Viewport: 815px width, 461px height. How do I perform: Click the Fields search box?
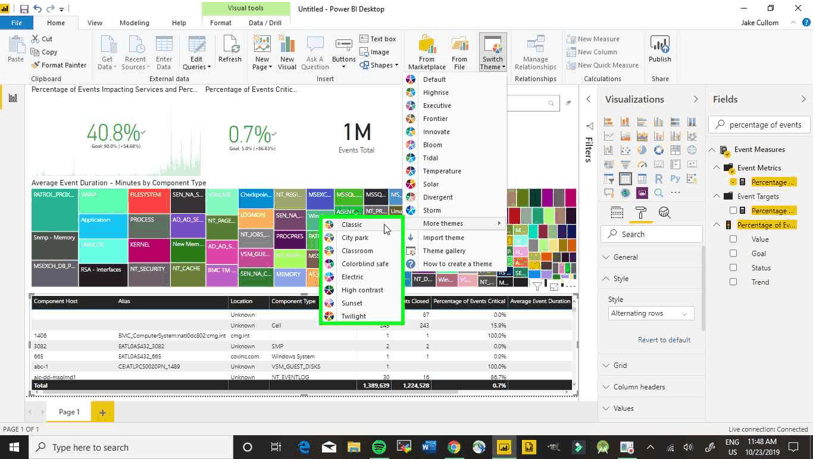[x=758, y=125]
